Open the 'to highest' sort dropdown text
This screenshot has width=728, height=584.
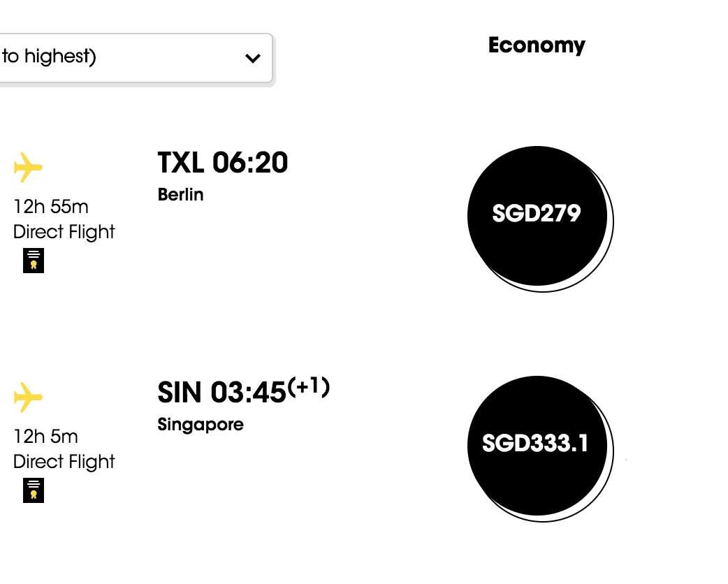pos(49,57)
